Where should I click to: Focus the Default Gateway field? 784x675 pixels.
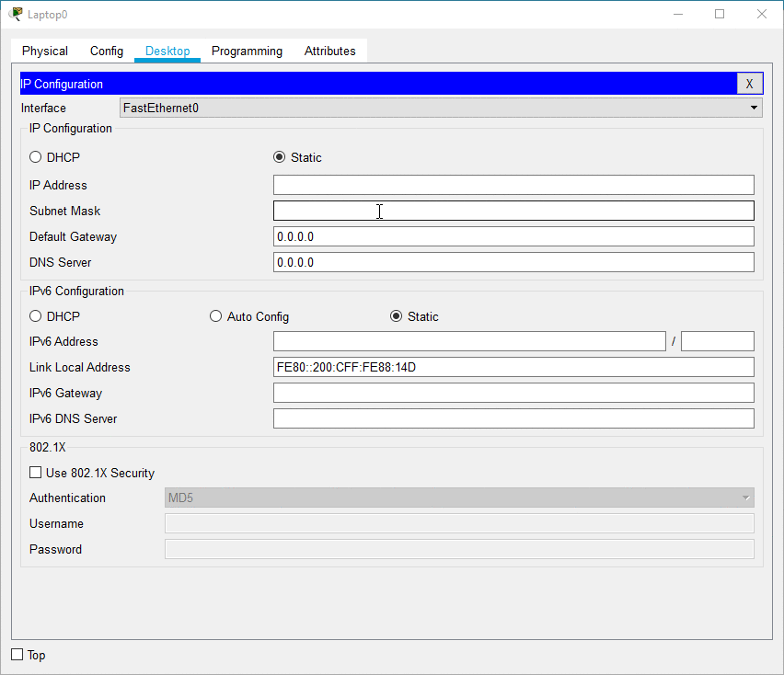513,236
